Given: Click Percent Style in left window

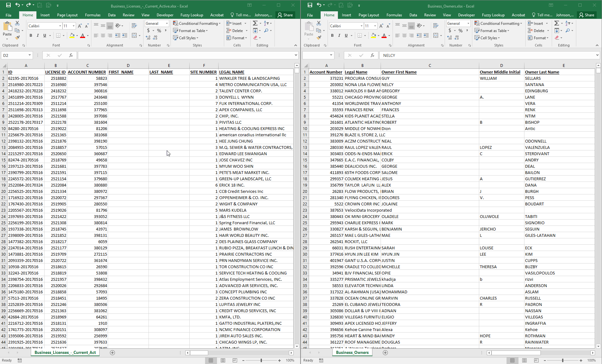Looking at the screenshot, I should coord(159,30).
